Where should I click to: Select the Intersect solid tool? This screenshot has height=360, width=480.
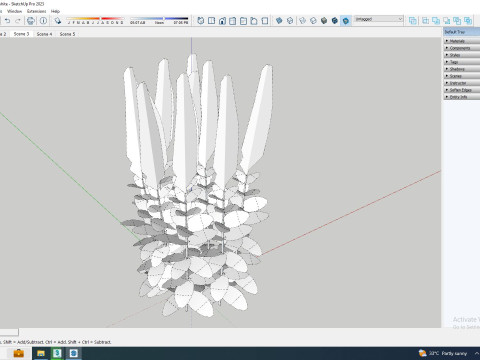pyautogui.click(x=425, y=21)
